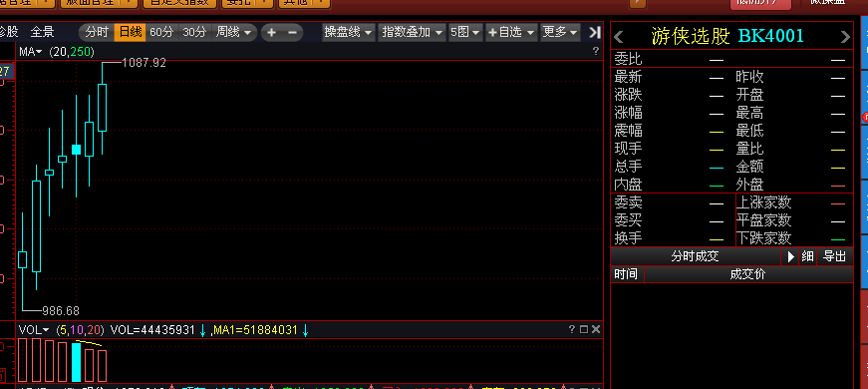
Task: Expand the 周线 period dropdown
Action: (233, 32)
